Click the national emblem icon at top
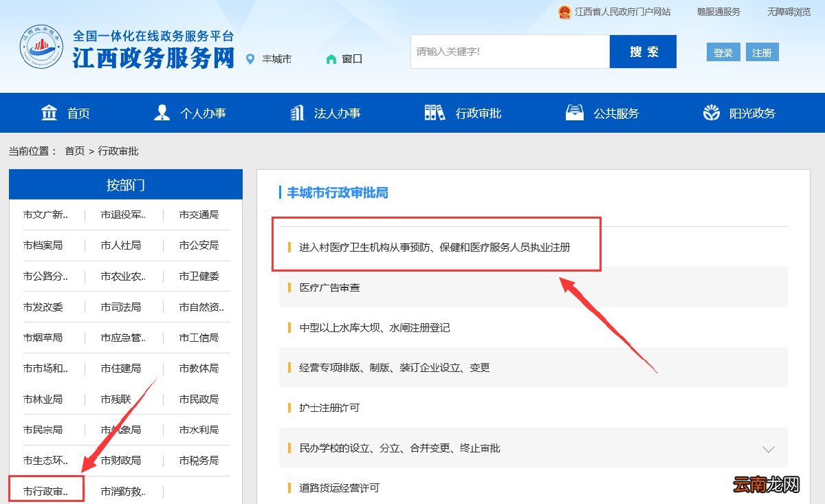 coord(564,12)
